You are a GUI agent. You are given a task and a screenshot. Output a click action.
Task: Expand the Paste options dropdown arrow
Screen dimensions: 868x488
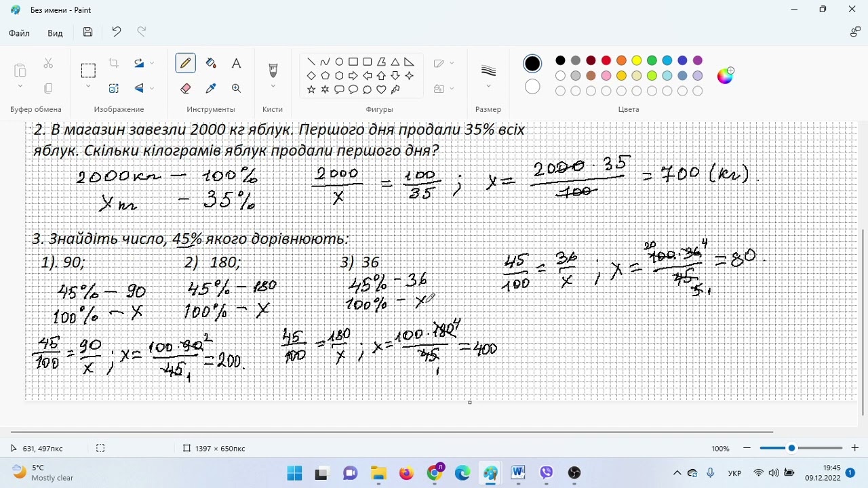(x=20, y=87)
